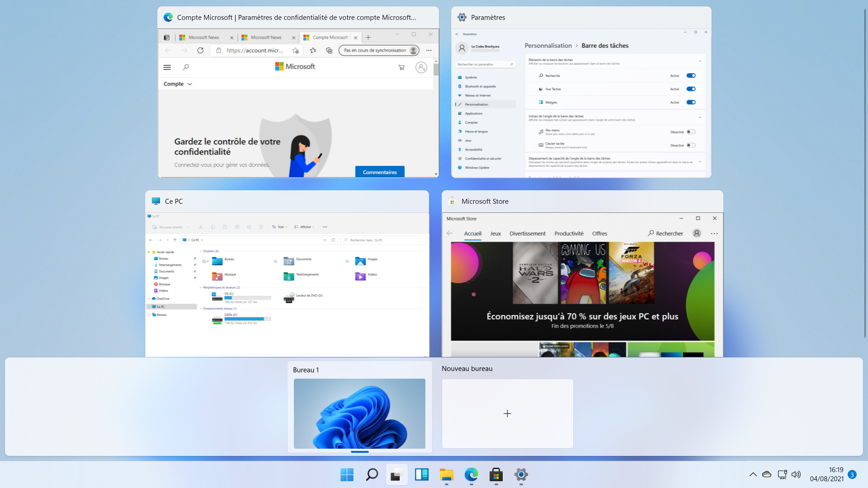The width and height of the screenshot is (868, 488).
Task: Click the Windows Start button in taskbar
Action: [x=347, y=474]
